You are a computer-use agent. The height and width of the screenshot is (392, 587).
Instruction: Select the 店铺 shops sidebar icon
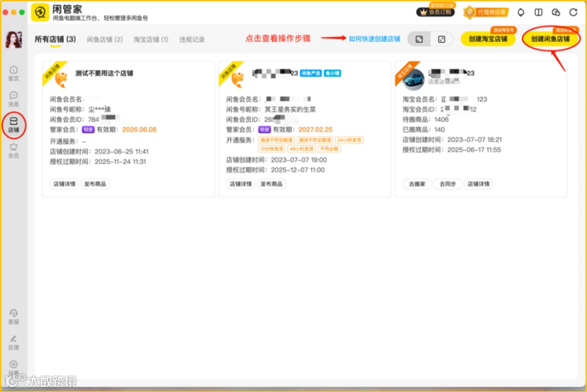pyautogui.click(x=14, y=125)
